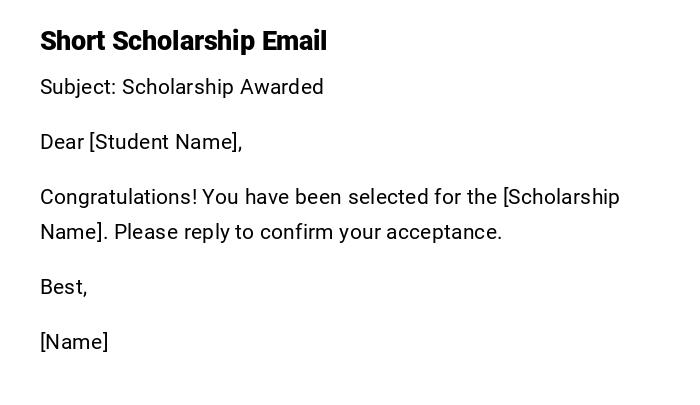Select the "[Name]" signature placeholder

click(74, 342)
